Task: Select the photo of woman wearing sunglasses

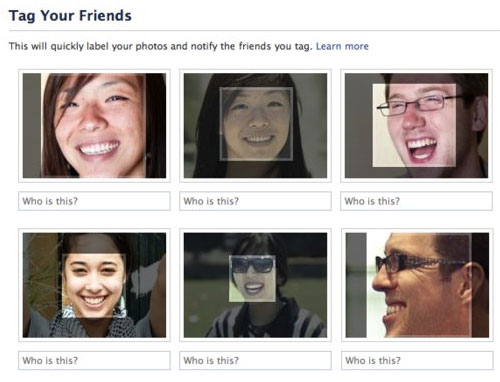Action: 255,285
